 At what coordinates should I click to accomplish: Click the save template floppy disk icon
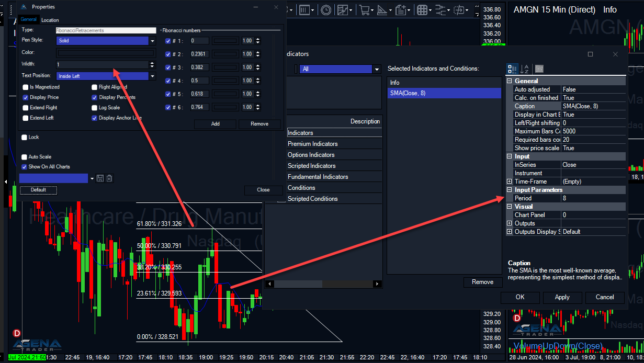pyautogui.click(x=100, y=178)
